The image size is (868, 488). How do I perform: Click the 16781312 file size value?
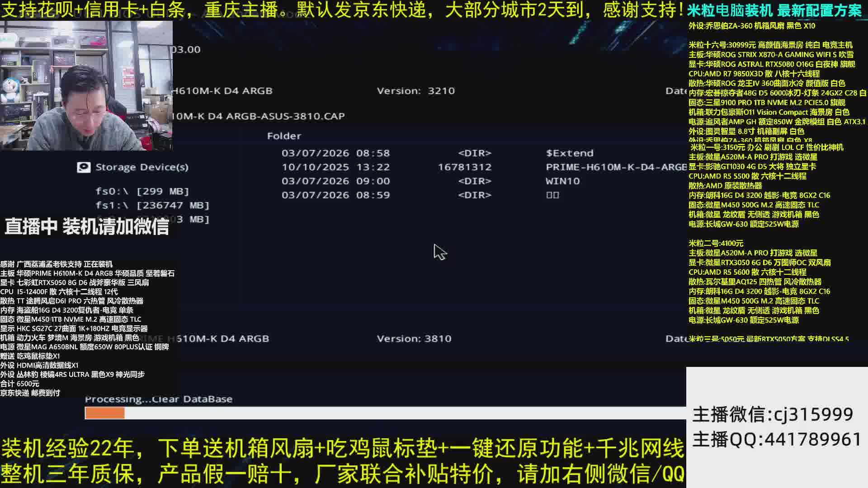coord(464,167)
